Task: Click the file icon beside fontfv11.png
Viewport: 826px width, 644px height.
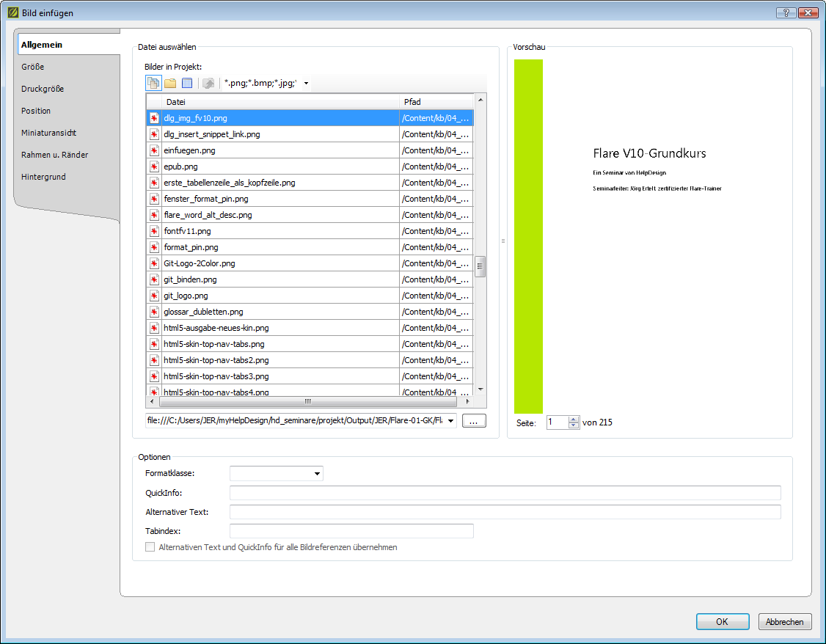Action: pyautogui.click(x=154, y=231)
